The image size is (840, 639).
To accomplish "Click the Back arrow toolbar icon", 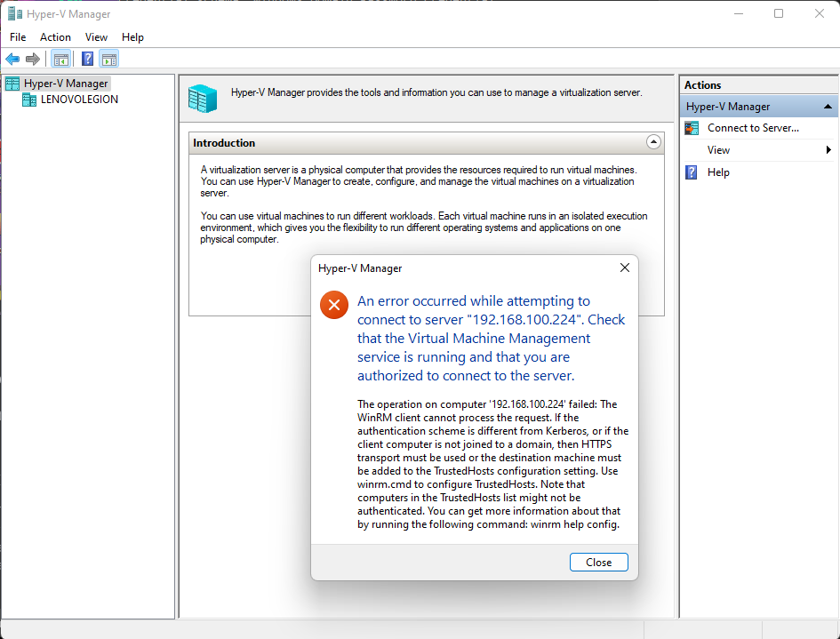I will (x=12, y=59).
